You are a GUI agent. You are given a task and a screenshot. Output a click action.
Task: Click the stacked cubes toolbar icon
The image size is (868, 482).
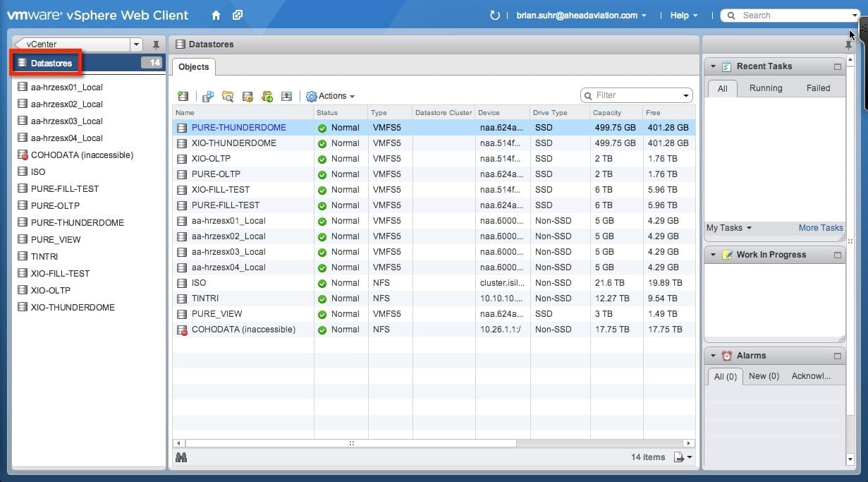[x=208, y=96]
